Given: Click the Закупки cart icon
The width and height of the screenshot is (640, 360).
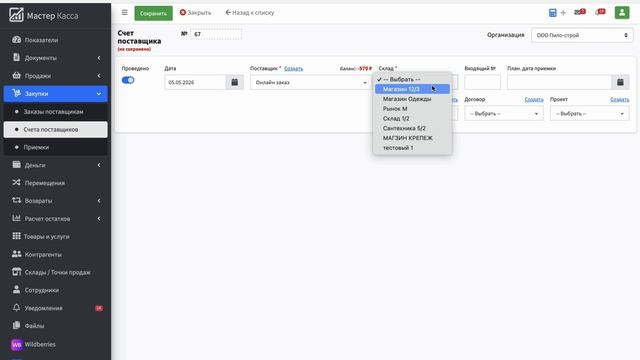Looking at the screenshot, I should click(x=16, y=93).
